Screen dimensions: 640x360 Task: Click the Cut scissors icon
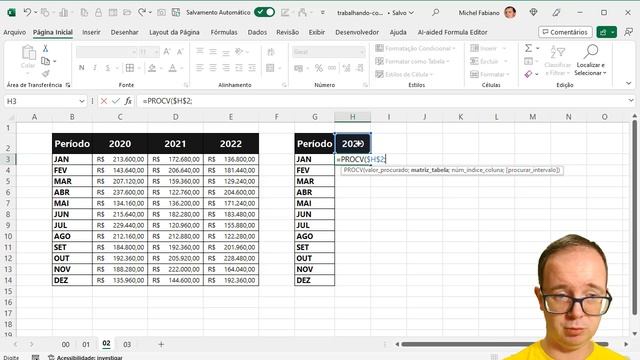pyautogui.click(x=46, y=49)
